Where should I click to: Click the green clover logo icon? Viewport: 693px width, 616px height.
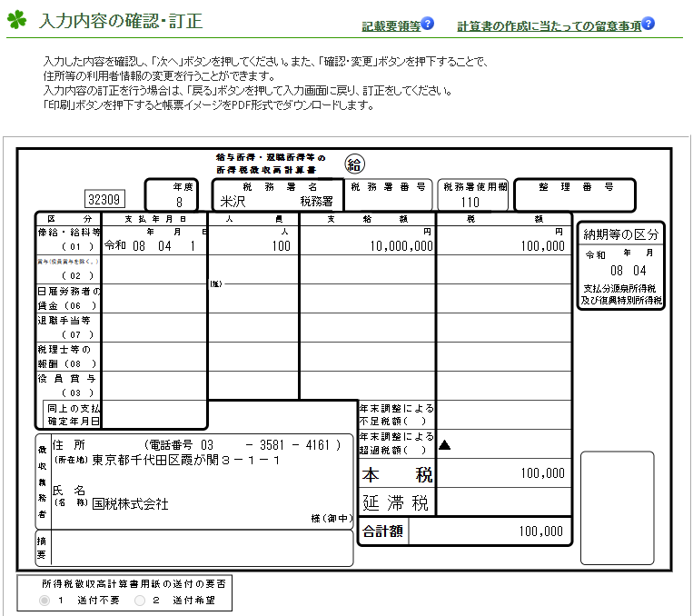[x=16, y=19]
